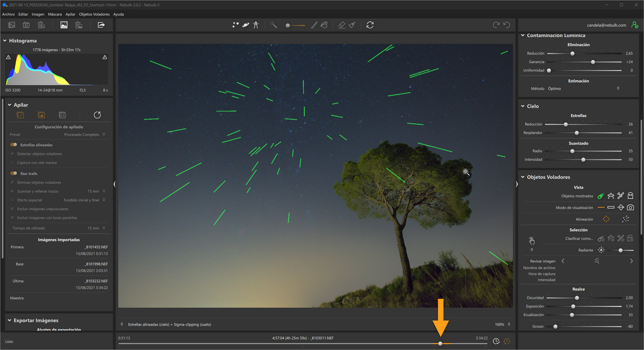Screen dimensions: 644x350
Task: Open the Objetos Voladores menu
Action: 94,14
